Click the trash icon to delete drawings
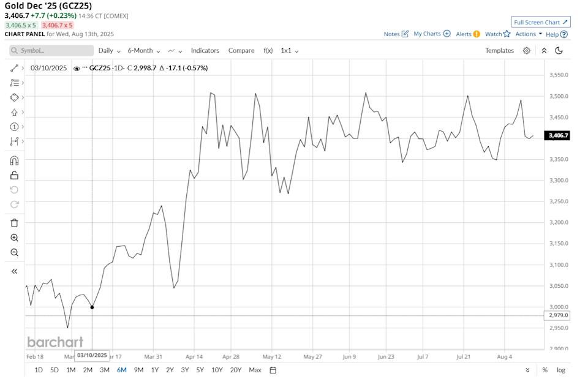This screenshot has width=588, height=387. pos(14,223)
